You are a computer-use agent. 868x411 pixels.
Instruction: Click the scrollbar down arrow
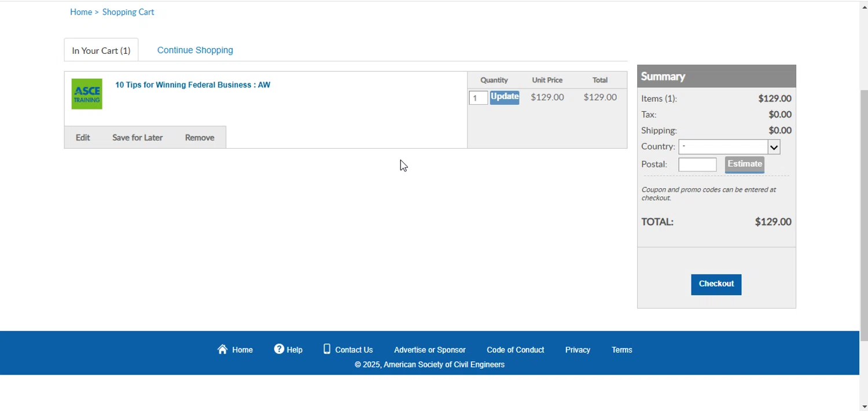click(x=864, y=406)
